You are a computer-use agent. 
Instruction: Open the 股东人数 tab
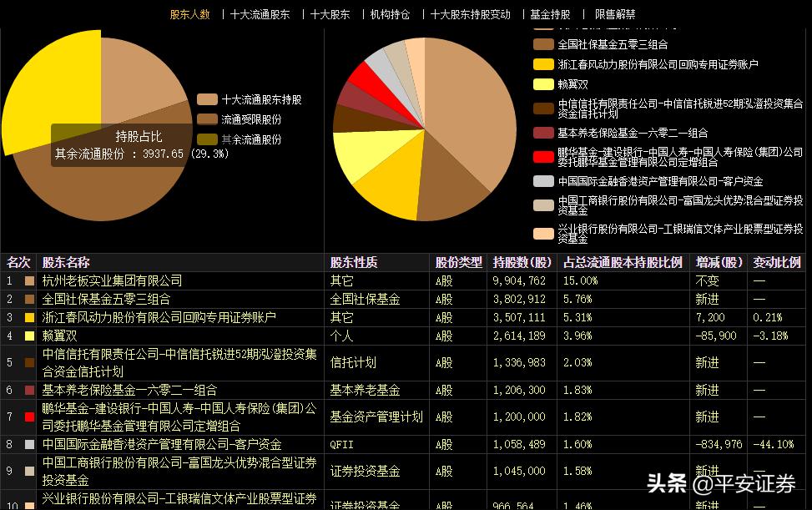coord(190,14)
